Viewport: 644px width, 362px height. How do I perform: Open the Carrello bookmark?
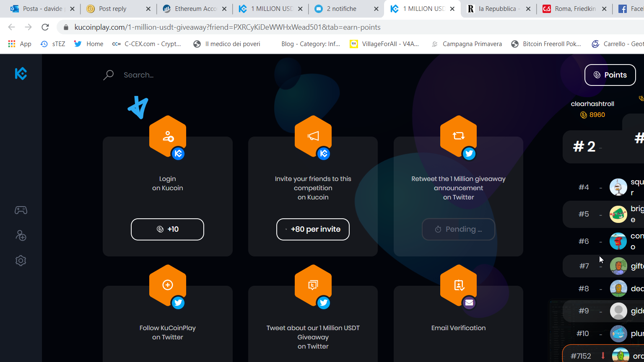(618, 44)
